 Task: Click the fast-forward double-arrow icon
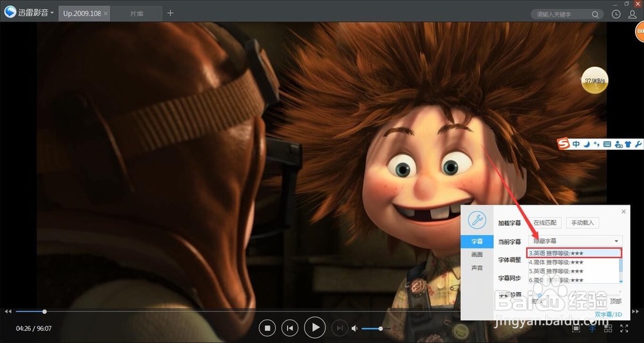(x=636, y=311)
